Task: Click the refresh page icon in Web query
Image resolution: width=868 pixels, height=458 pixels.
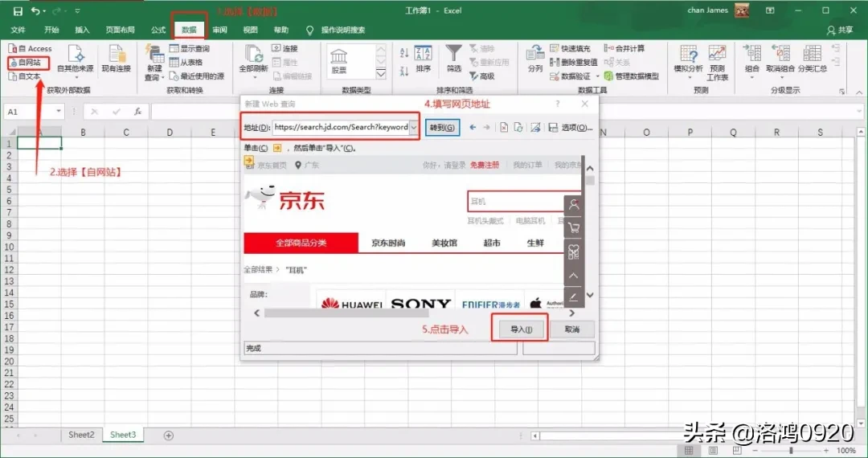Action: tap(518, 127)
